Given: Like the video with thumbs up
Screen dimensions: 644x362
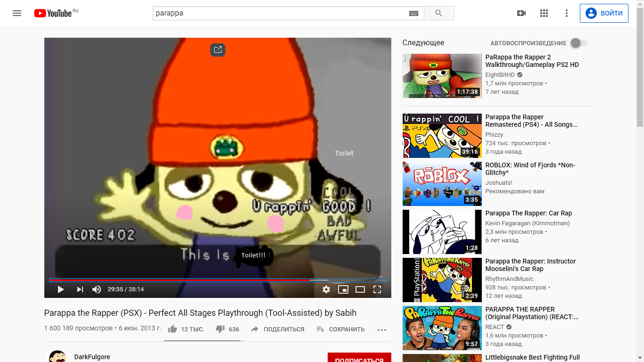Looking at the screenshot, I should 173,329.
